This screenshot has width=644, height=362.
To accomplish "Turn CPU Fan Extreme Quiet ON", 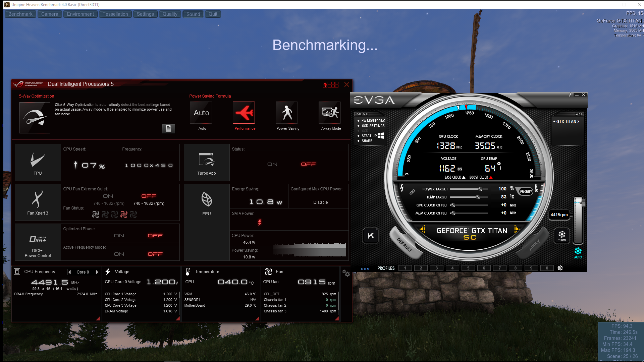I will [x=108, y=196].
